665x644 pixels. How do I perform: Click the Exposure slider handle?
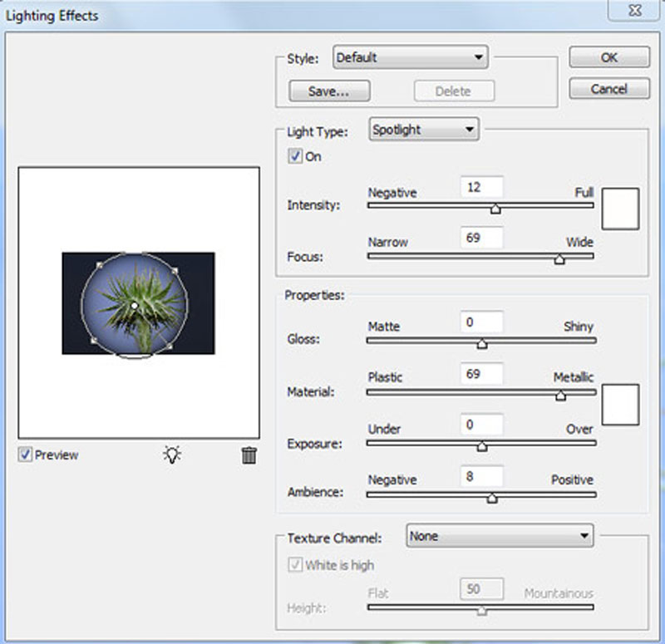[x=481, y=446]
